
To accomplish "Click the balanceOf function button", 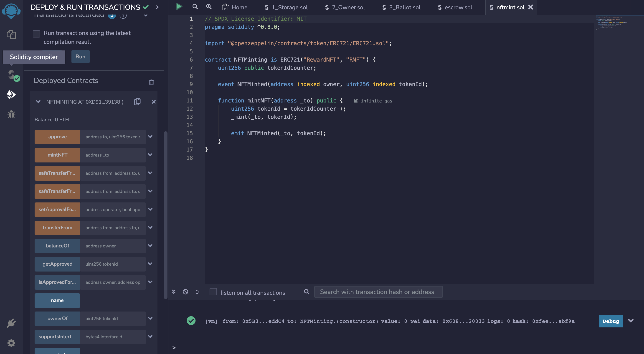I will [57, 246].
